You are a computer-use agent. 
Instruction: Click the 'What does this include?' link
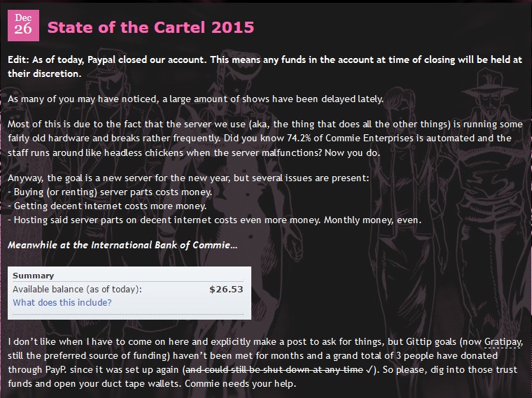tap(62, 302)
